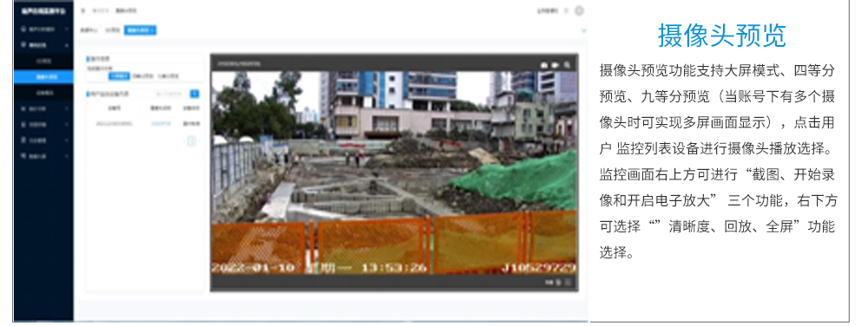Click the screenshot capture icon on video
868x326 pixels.
(543, 65)
